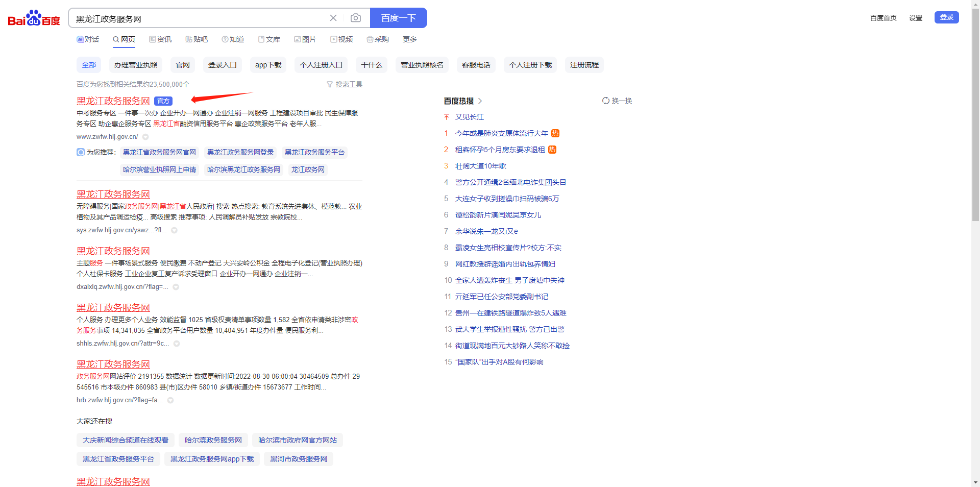Click the page vertical scrollbar thumb
Viewport: 980px width, 487px height.
[x=975, y=115]
